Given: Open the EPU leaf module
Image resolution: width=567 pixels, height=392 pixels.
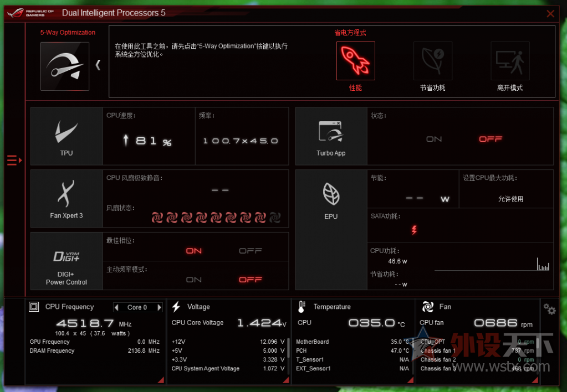Looking at the screenshot, I should coord(331,230).
